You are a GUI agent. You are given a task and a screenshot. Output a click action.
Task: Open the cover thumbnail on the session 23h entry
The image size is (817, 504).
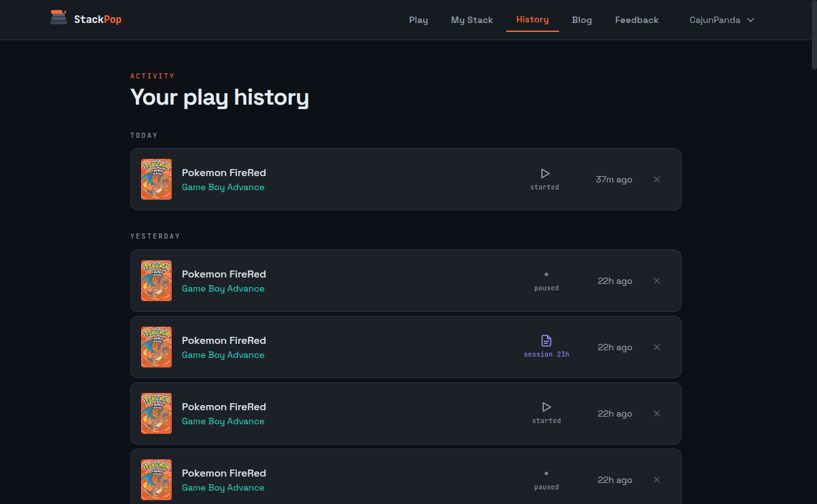click(156, 347)
